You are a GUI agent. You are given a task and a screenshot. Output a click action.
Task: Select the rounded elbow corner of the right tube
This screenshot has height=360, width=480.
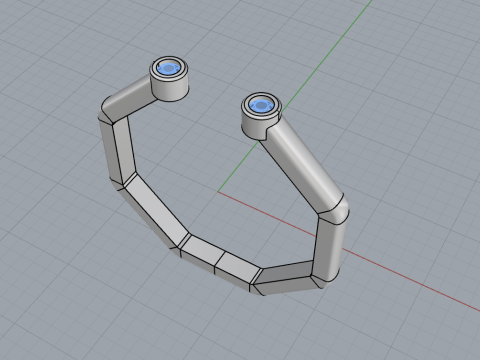coord(336,209)
